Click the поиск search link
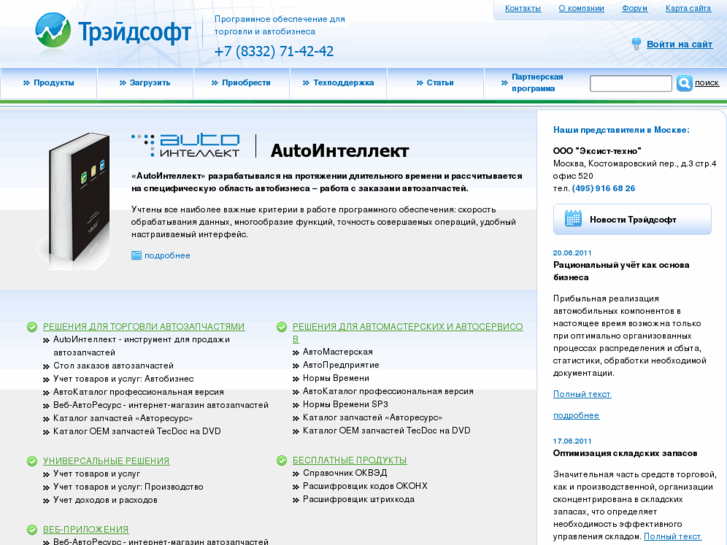Screen dimensions: 727x545 tap(707, 83)
